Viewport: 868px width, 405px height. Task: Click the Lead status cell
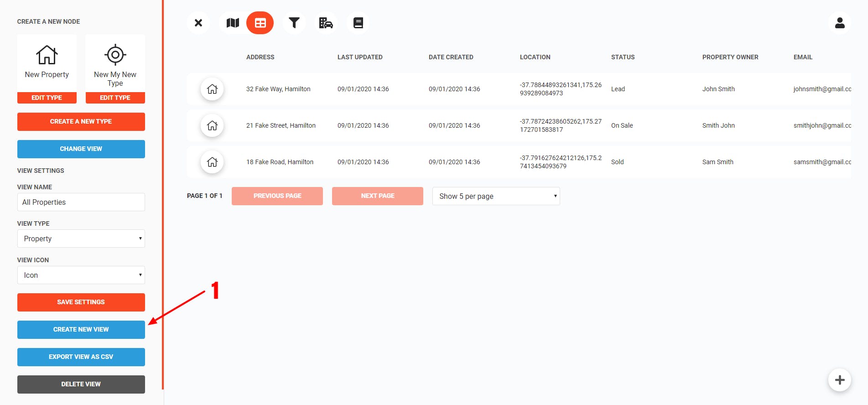point(618,89)
